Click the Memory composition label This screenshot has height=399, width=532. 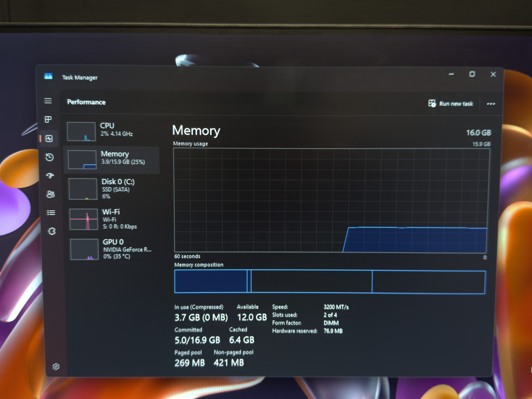point(199,265)
